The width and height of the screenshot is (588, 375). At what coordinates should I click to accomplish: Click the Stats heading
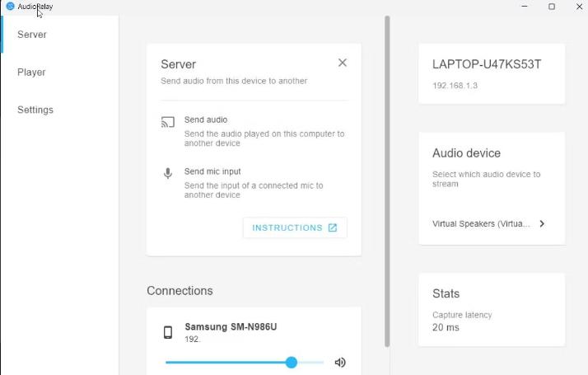(x=446, y=293)
